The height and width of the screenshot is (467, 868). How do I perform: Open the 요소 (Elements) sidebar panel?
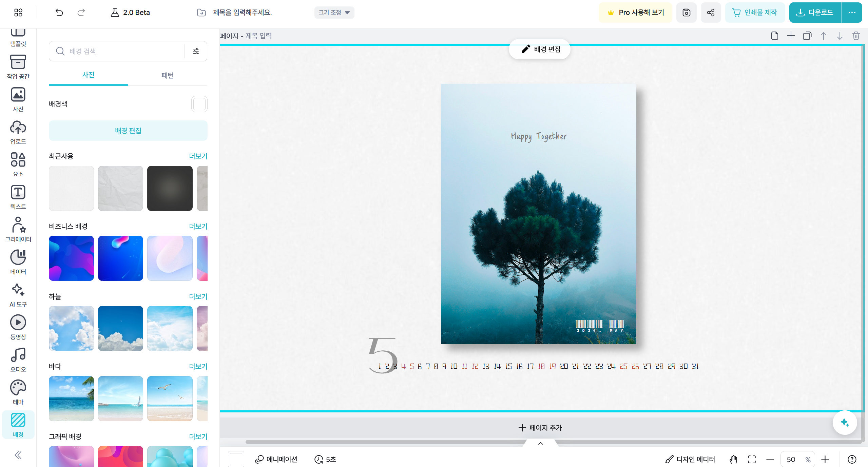tap(18, 164)
